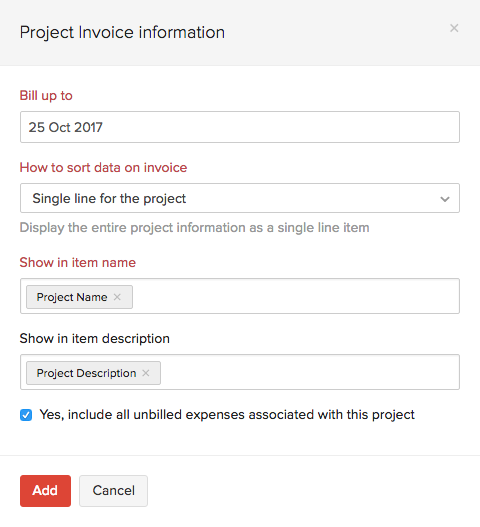
Task: Click empty area of Show in item description box
Action: [x=309, y=372]
